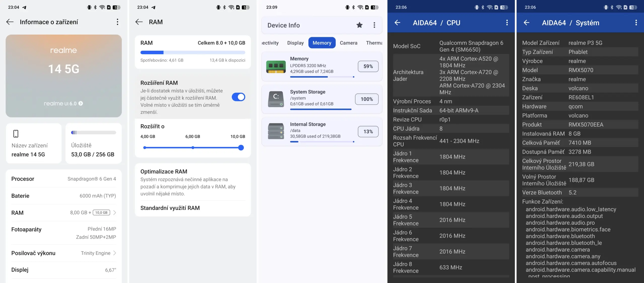Tap the realme UI 6.0 arrow icon
Viewport: 644px width, 283px height.
tap(81, 104)
